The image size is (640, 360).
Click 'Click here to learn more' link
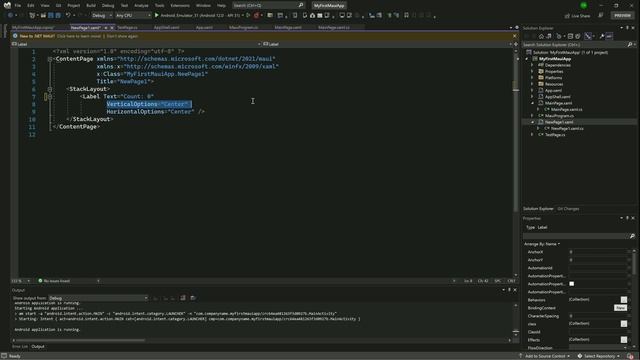pos(79,36)
